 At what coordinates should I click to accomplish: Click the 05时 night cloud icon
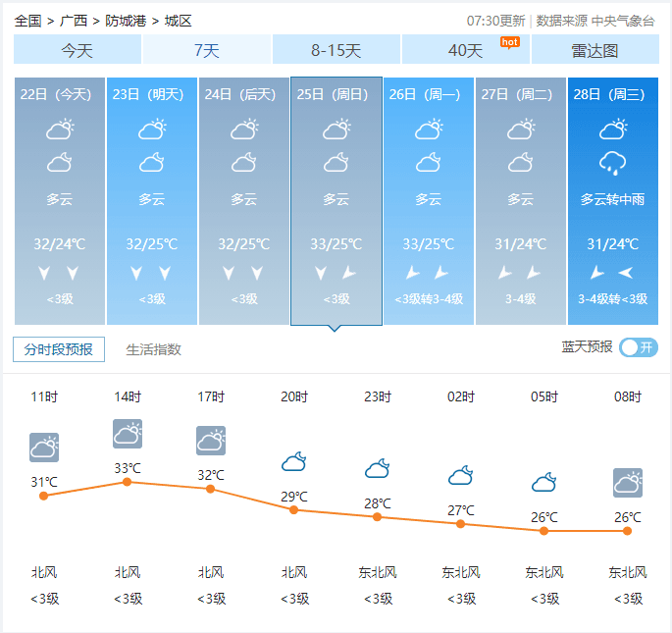click(x=543, y=482)
